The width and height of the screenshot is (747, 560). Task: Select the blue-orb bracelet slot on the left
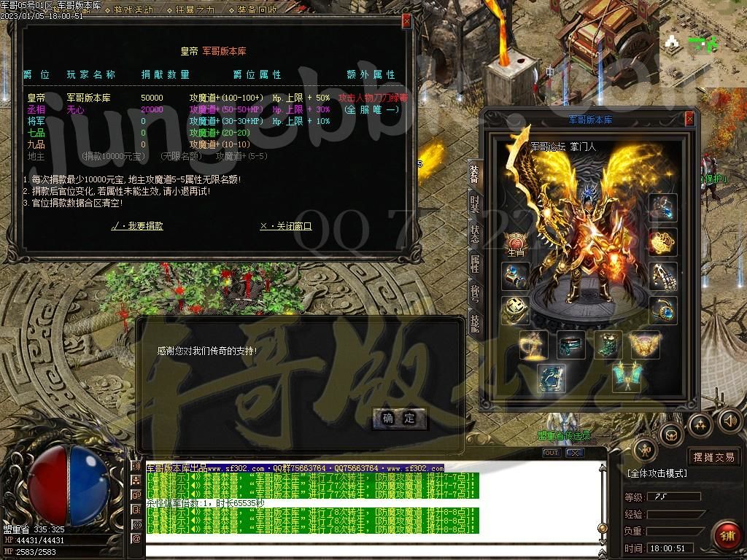516,276
